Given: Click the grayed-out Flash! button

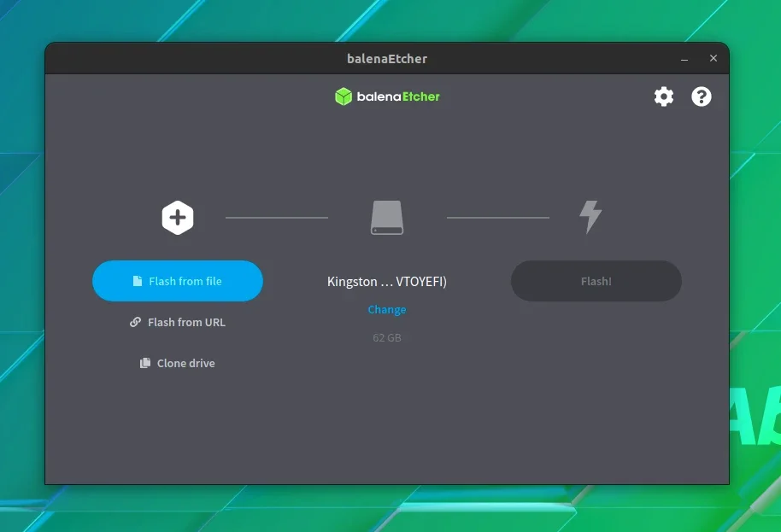Looking at the screenshot, I should pos(596,281).
